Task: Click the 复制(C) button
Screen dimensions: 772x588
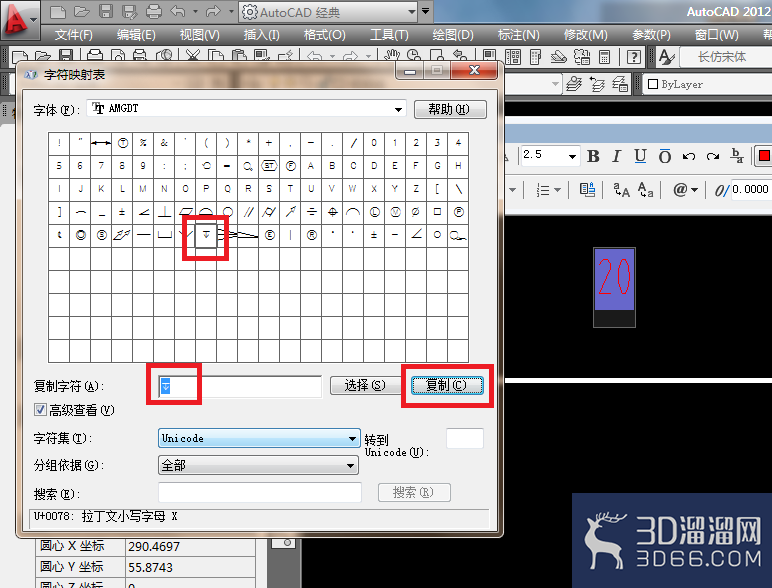Action: (447, 385)
